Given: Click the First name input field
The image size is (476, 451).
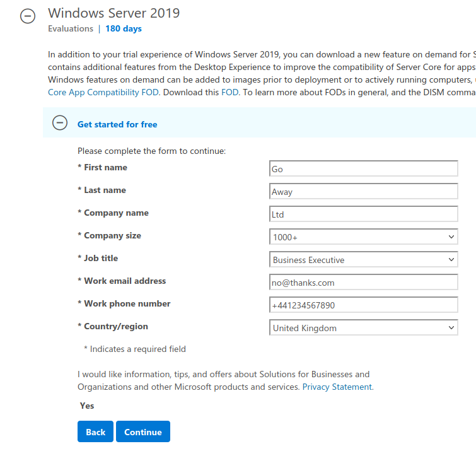Looking at the screenshot, I should [x=363, y=168].
